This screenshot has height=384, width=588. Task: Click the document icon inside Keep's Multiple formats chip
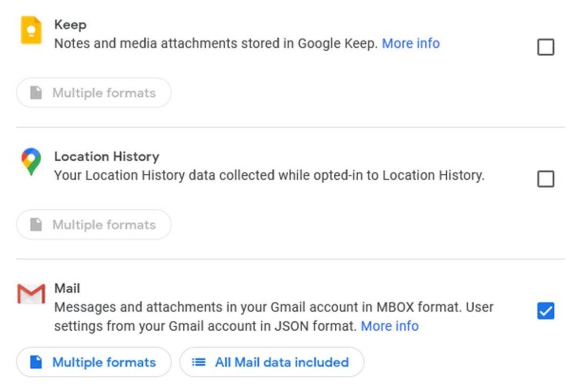click(x=37, y=92)
